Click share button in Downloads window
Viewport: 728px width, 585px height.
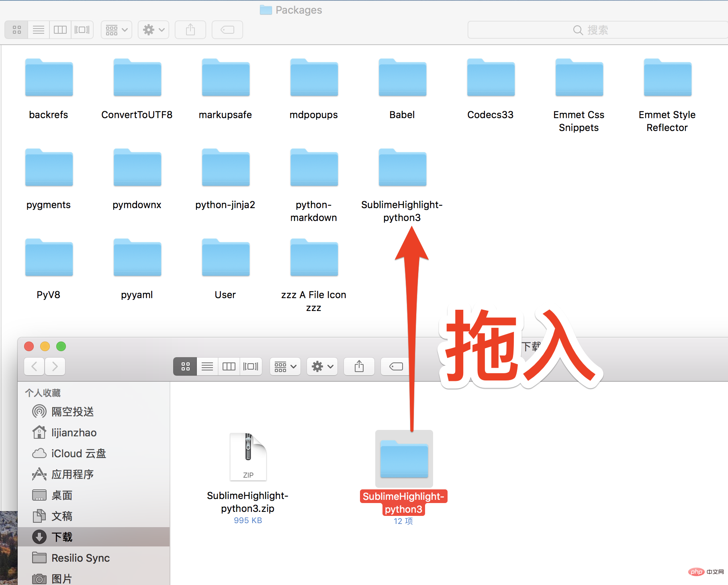click(x=359, y=366)
